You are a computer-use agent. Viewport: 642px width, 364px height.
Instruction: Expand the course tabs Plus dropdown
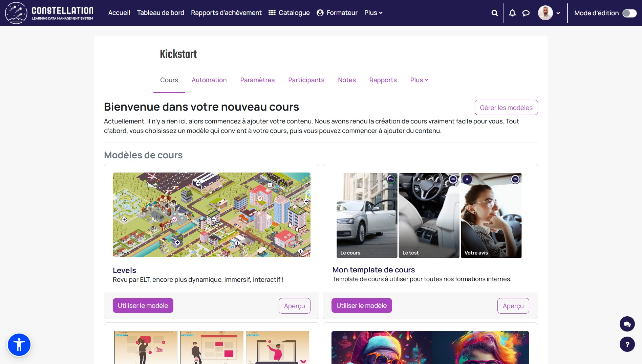[x=419, y=80]
